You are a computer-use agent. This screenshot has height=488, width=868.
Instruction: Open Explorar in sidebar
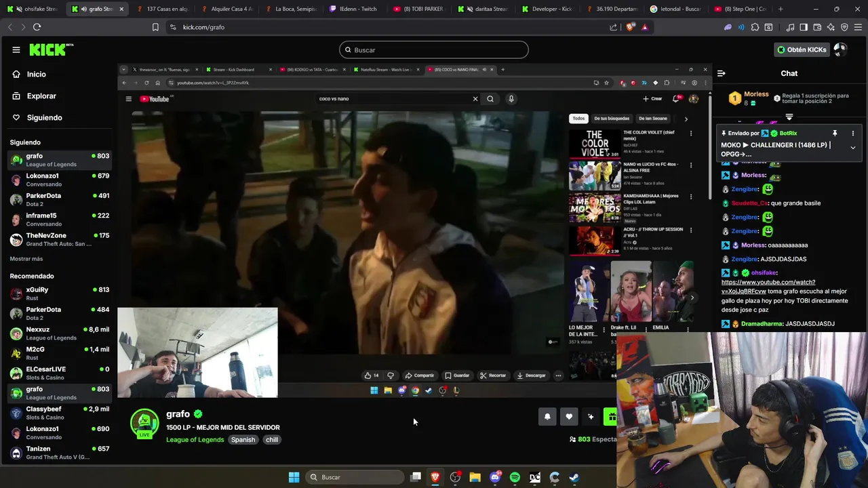pos(41,96)
